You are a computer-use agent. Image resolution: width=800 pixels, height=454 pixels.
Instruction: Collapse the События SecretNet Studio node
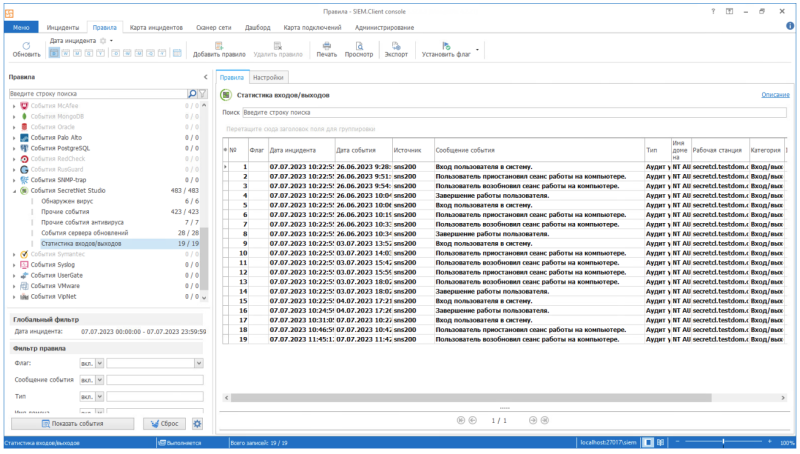coord(14,191)
